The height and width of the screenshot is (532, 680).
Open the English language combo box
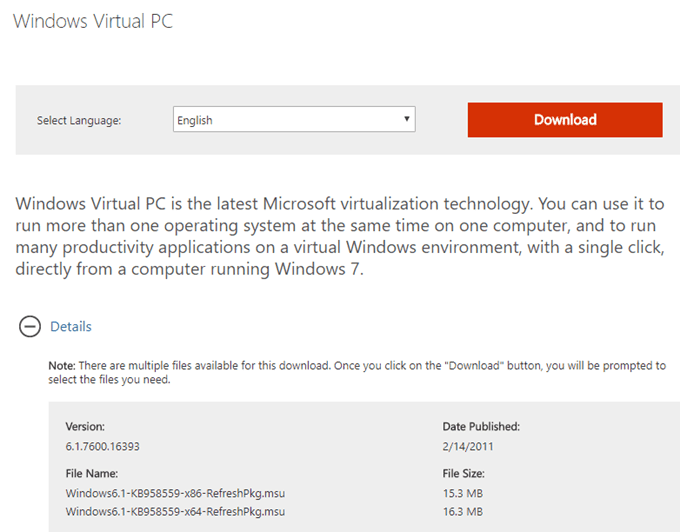[293, 120]
